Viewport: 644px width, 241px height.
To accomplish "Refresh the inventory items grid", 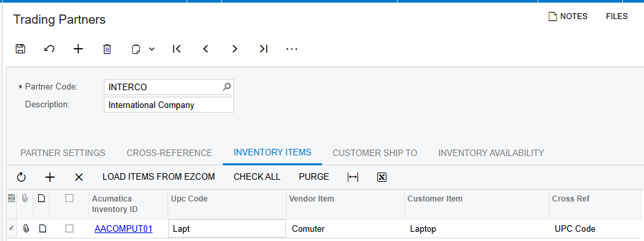I will [21, 177].
